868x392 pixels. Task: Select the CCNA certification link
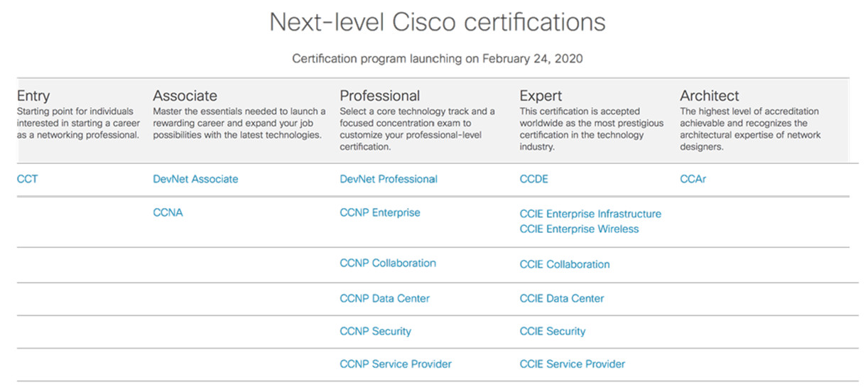(168, 212)
